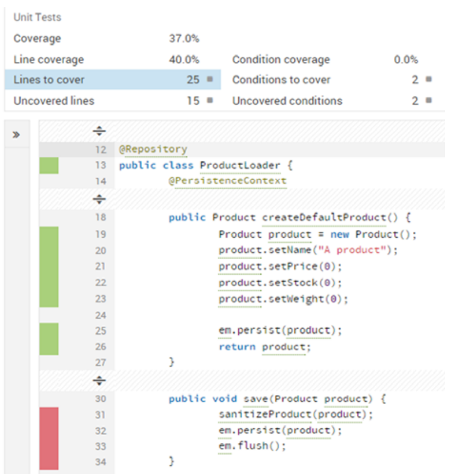Click filter square beside Uncovered lines

[x=210, y=101]
